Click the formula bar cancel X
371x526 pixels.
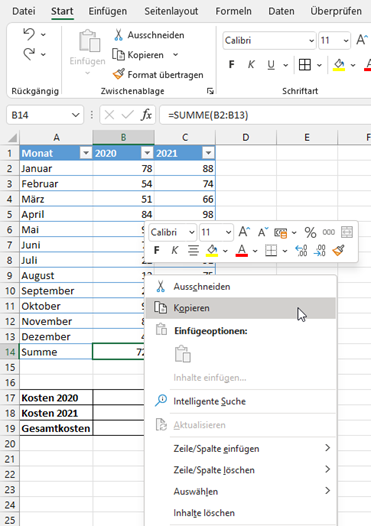tap(109, 115)
